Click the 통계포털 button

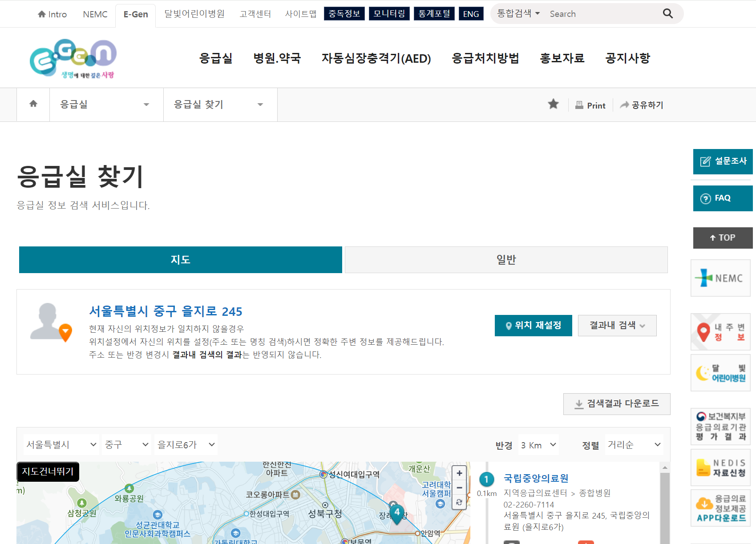click(434, 14)
